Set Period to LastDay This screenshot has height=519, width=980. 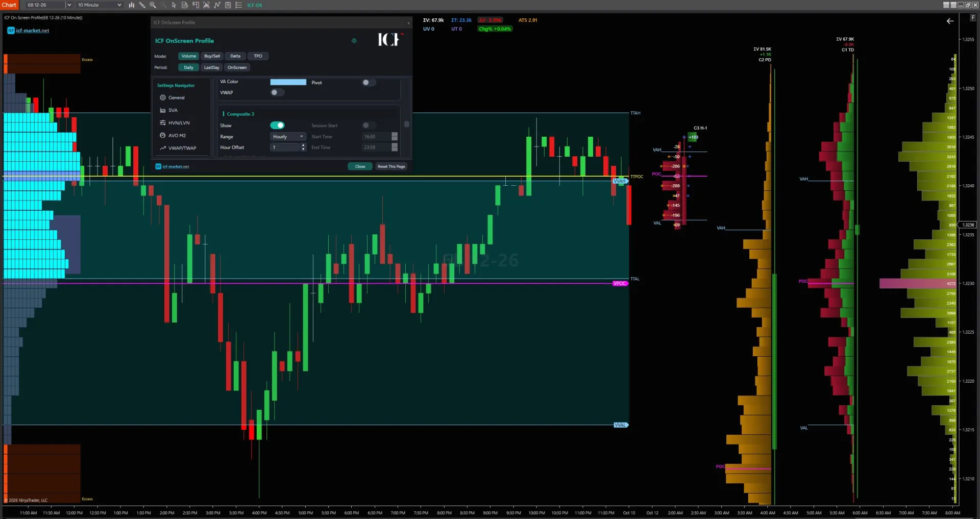click(211, 67)
